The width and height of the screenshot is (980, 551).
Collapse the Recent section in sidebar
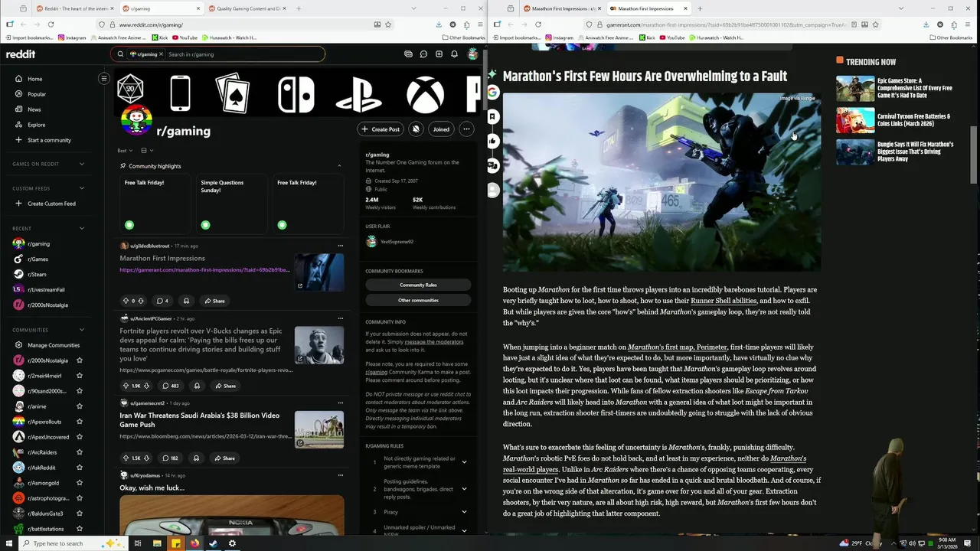(82, 228)
